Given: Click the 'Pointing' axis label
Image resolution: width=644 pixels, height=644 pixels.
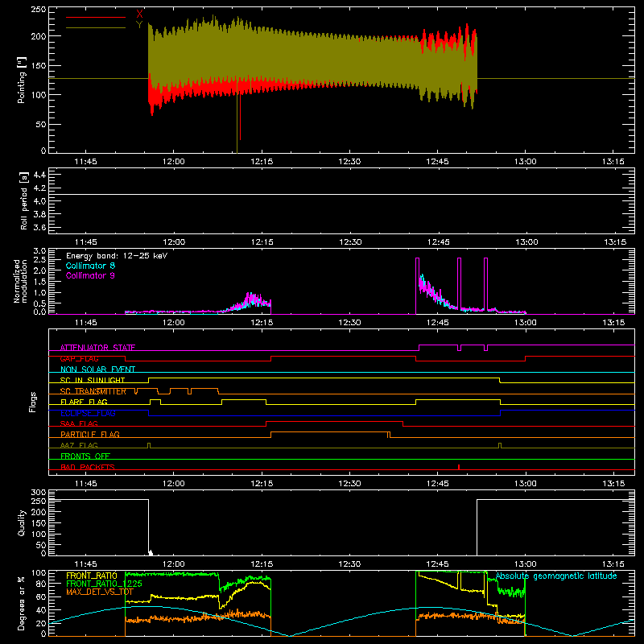Looking at the screenshot, I should 22,80.
